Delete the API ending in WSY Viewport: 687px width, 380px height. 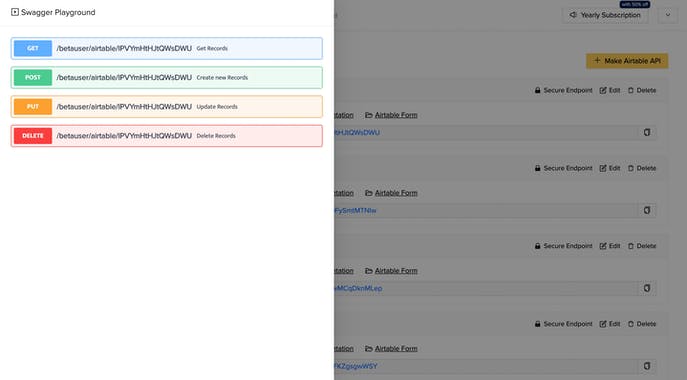tap(642, 324)
